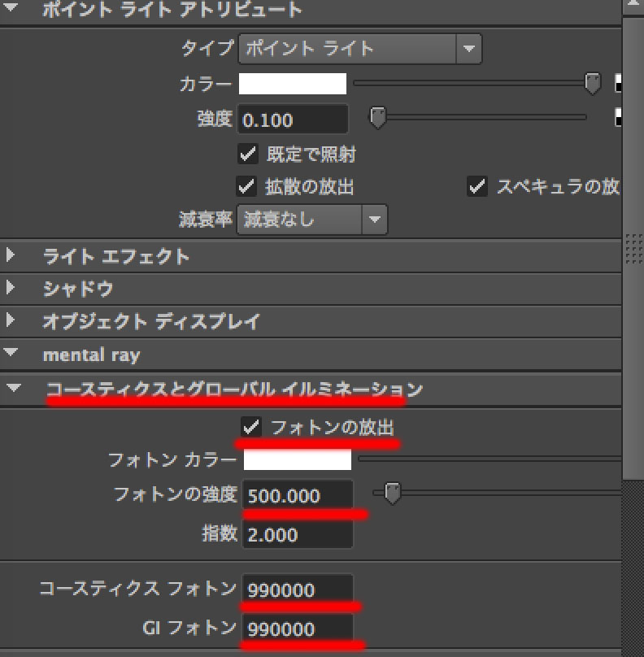Image resolution: width=644 pixels, height=657 pixels.
Task: Click the フォトンの強度 field showing 500.000
Action: coord(298,495)
